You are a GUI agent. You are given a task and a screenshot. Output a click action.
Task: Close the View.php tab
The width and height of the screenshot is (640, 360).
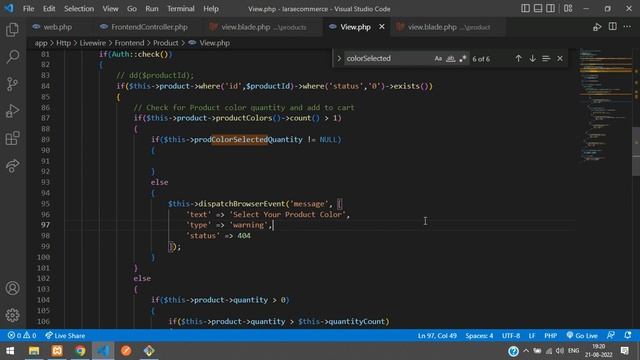(x=382, y=27)
